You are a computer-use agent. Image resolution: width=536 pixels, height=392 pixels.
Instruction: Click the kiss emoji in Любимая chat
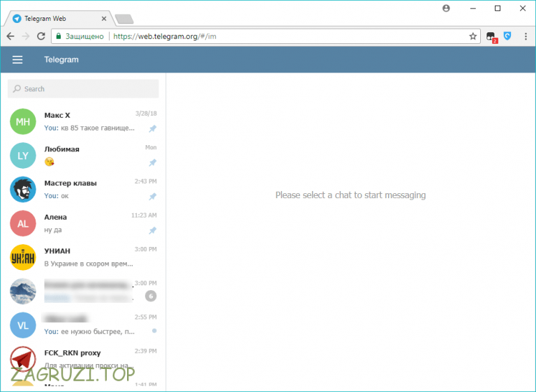50,162
